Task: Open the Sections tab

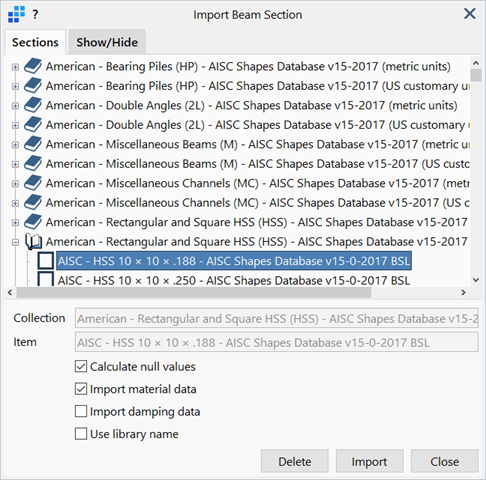Action: point(35,42)
